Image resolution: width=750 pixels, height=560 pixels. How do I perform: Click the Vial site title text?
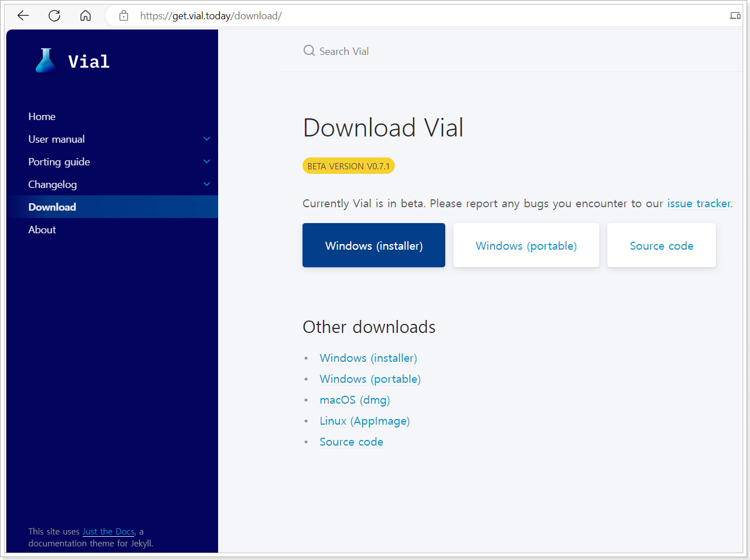point(89,61)
